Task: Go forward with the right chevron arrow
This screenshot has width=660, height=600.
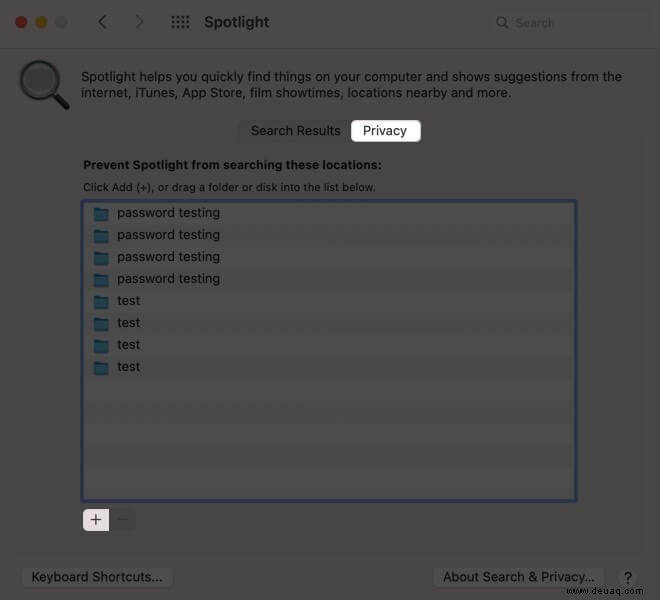Action: click(x=139, y=22)
